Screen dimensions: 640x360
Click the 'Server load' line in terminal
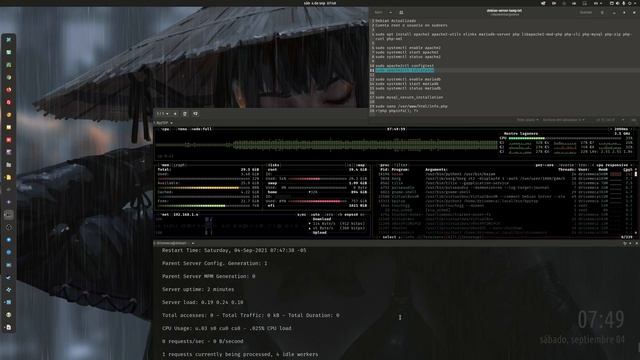[202, 302]
